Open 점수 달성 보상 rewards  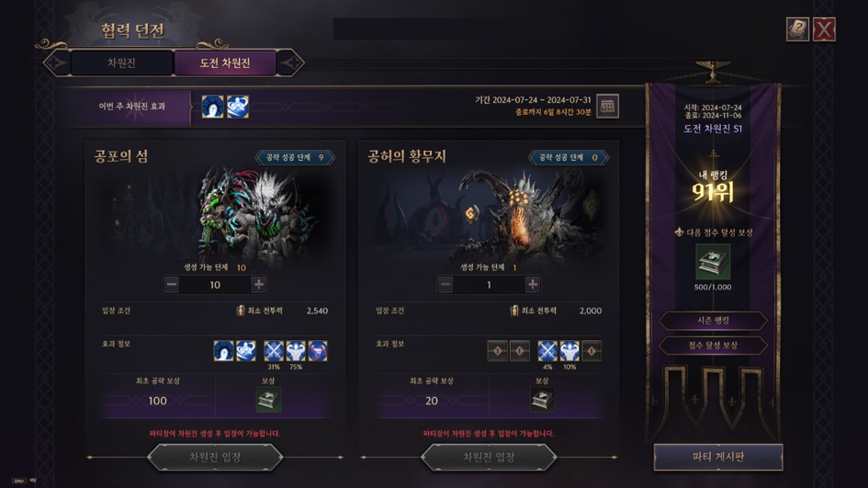point(713,345)
